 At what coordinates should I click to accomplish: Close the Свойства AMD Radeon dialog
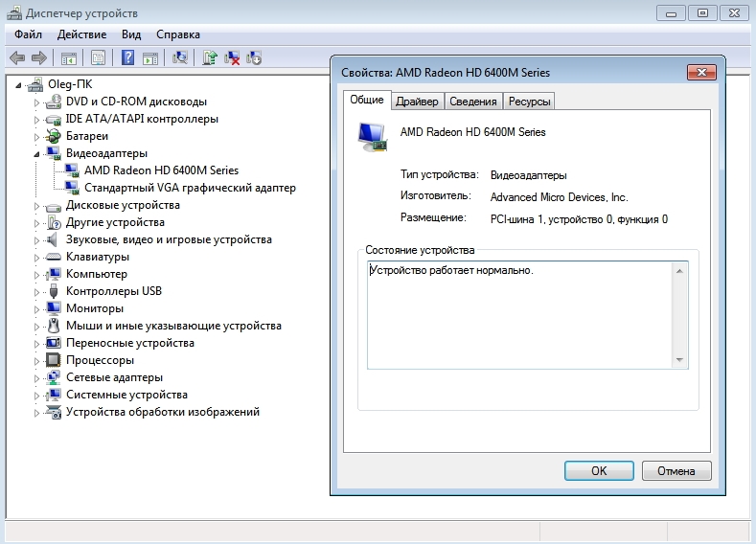point(701,72)
